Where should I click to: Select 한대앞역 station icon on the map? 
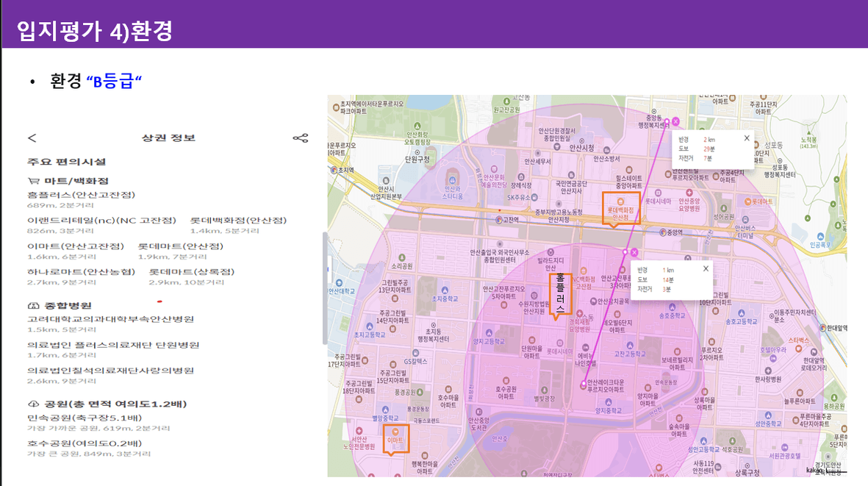(x=823, y=328)
